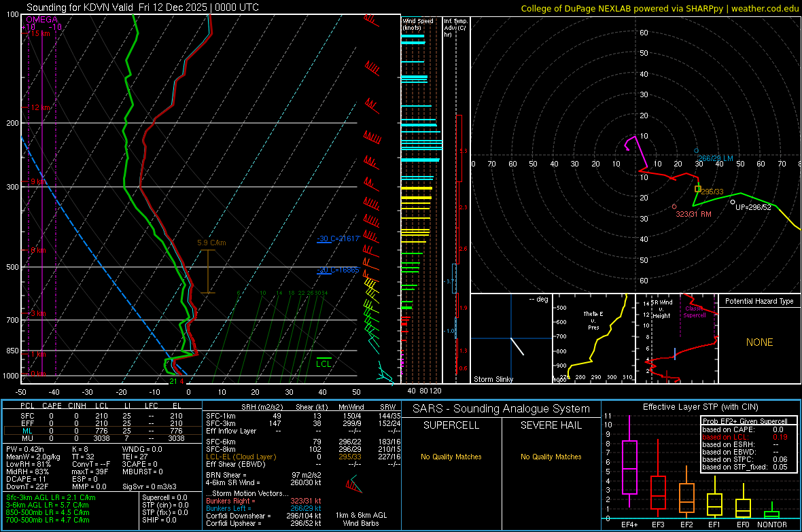This screenshot has height=532, width=802.
Task: Click the UP=296/52 Corfidi marker circle
Action: coord(733,202)
